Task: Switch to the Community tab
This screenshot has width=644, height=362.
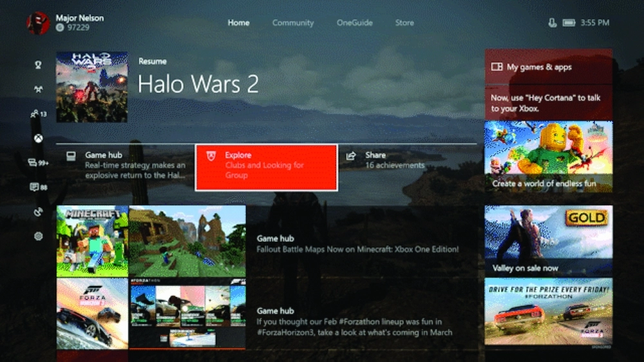Action: (x=293, y=23)
